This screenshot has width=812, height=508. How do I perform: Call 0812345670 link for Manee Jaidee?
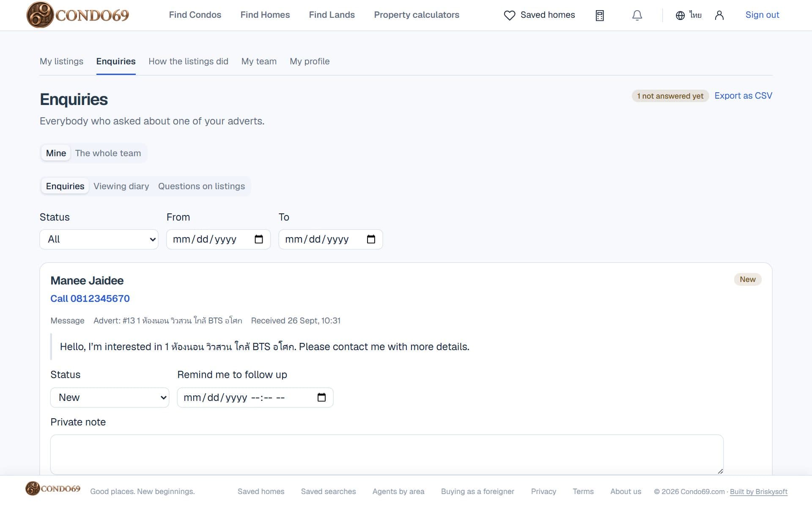click(x=90, y=298)
